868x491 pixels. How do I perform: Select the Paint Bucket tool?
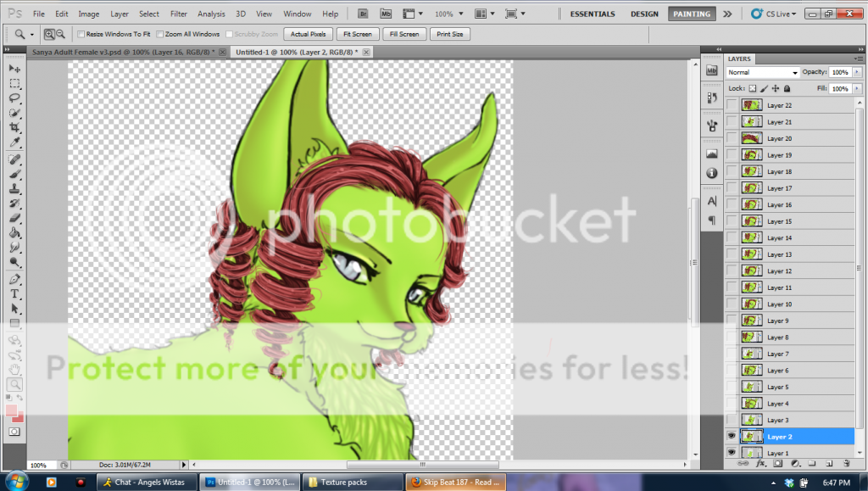[14, 232]
